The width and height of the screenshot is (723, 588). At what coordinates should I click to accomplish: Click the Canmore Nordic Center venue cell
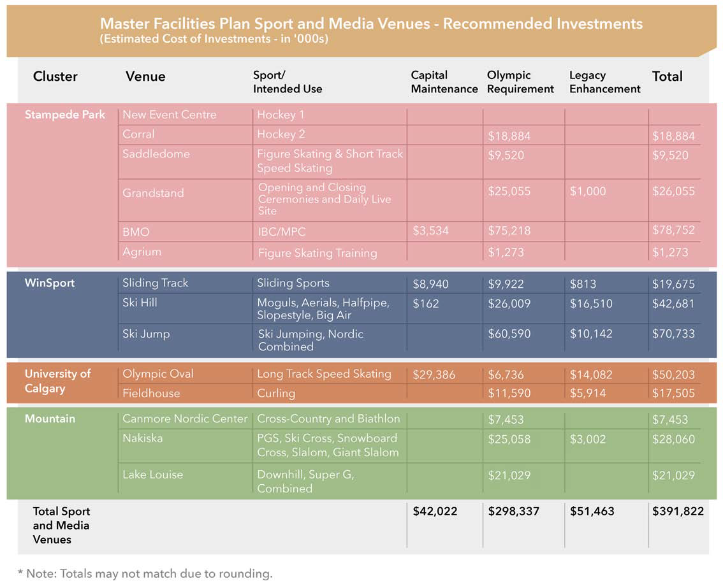185,419
